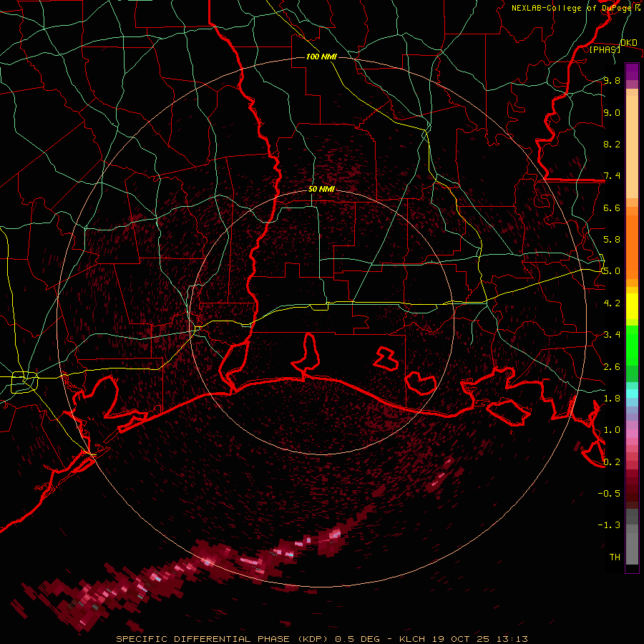
Task: Pick the bright green swatch beside 3.4
Action: pos(632,345)
